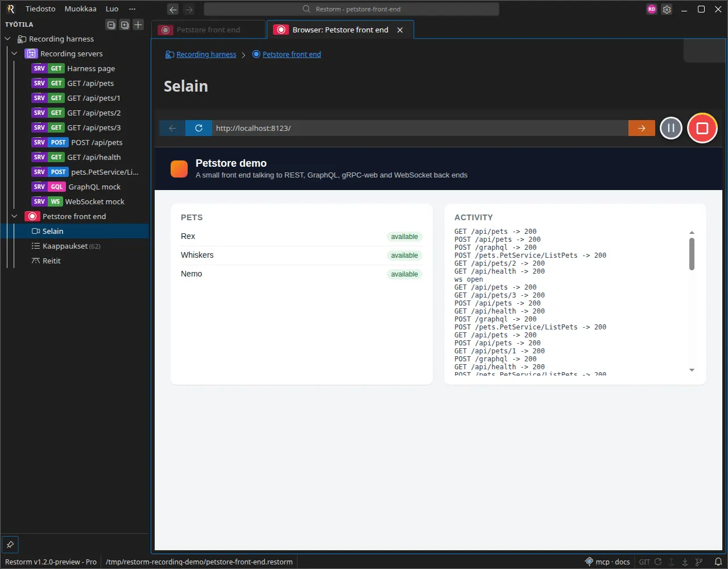The width and height of the screenshot is (728, 569).
Task: Open the GIT status bar indicator
Action: click(x=644, y=562)
